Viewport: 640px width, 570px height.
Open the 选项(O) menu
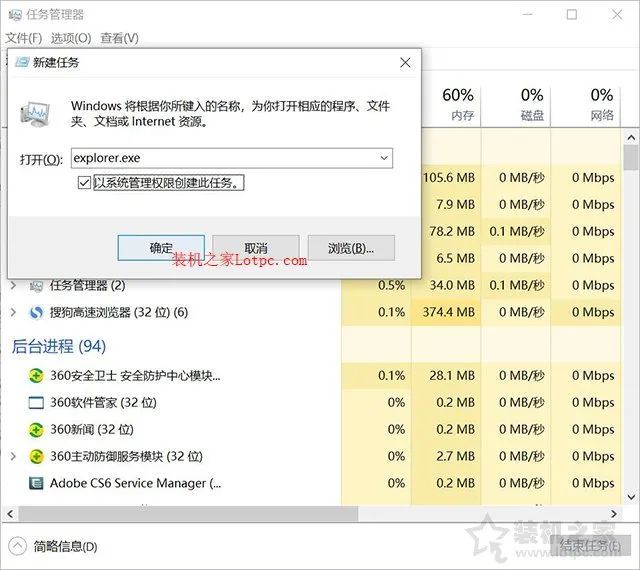[70, 38]
